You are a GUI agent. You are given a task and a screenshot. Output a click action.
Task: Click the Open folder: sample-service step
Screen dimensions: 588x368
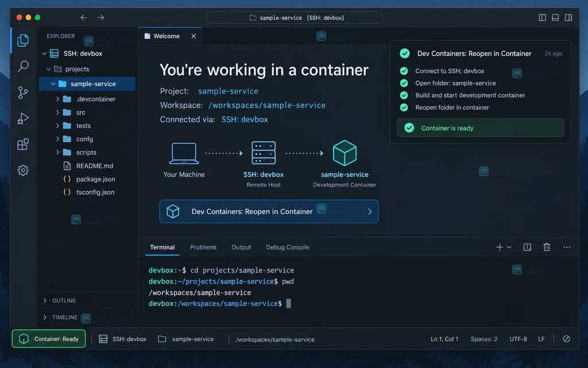(455, 83)
